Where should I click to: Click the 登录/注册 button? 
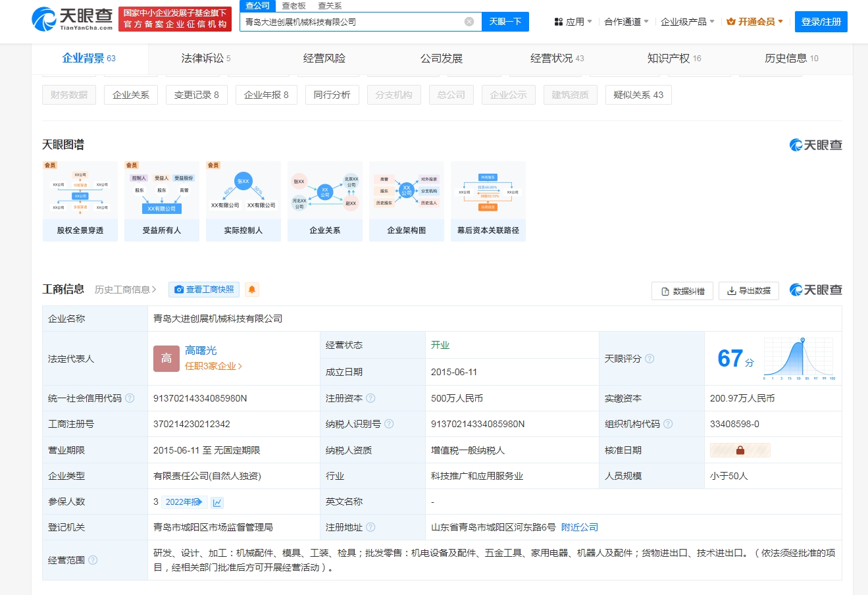[821, 22]
